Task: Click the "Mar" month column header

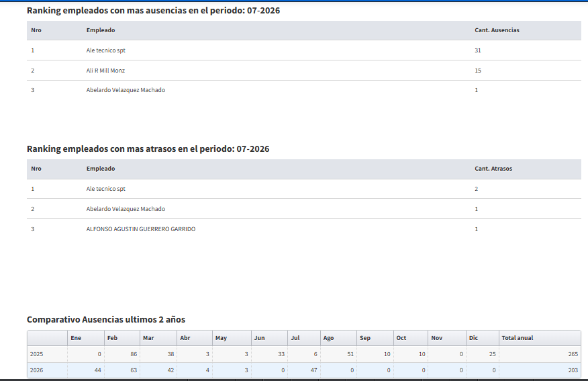Action: pyautogui.click(x=158, y=338)
